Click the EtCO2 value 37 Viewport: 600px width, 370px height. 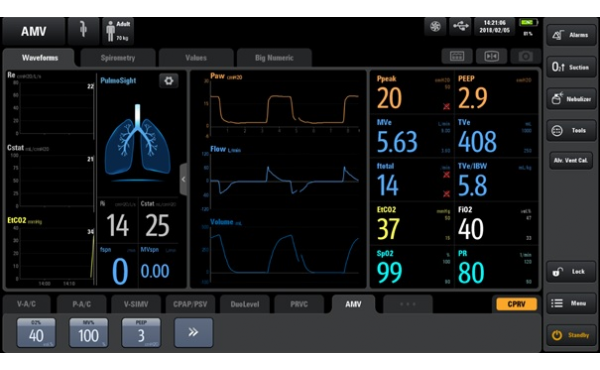point(388,229)
